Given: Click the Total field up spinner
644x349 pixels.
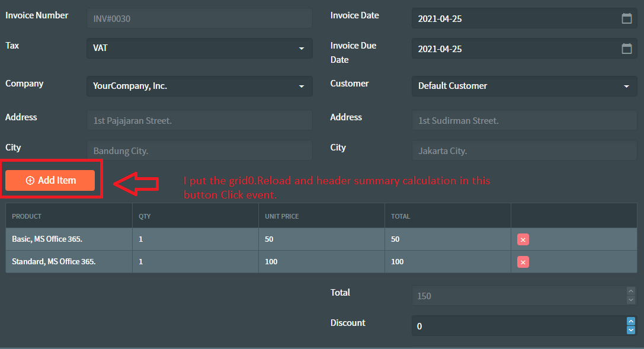Looking at the screenshot, I should 631,291.
